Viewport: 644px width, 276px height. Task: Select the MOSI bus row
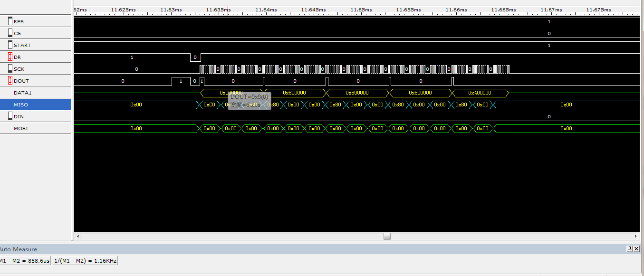tap(36, 128)
